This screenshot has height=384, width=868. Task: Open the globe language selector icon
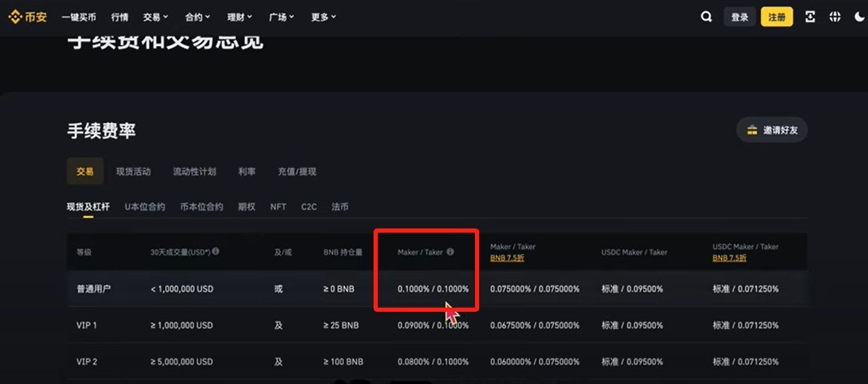coord(835,17)
